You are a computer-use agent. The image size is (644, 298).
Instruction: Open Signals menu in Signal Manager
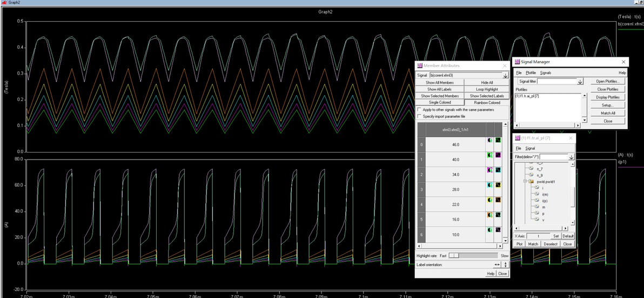546,73
